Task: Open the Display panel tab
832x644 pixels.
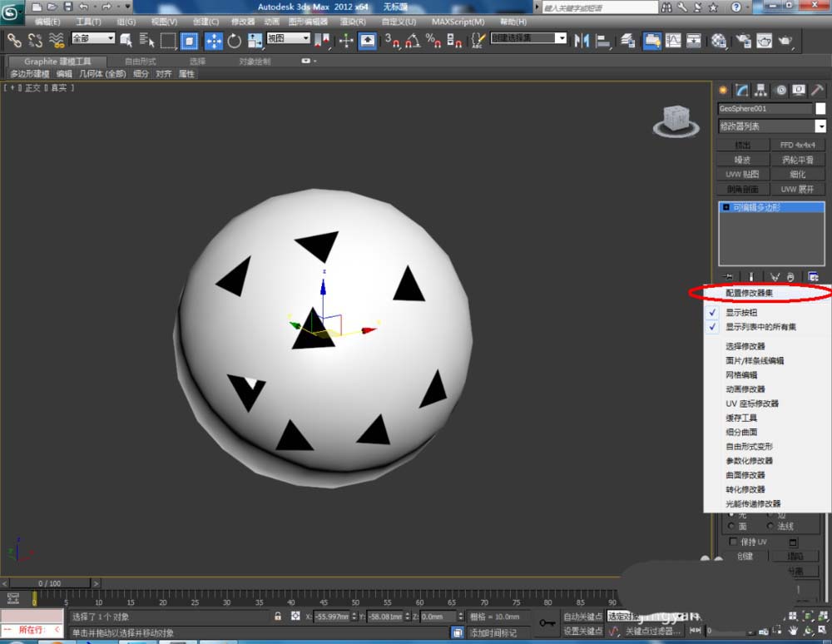Action: coord(799,90)
